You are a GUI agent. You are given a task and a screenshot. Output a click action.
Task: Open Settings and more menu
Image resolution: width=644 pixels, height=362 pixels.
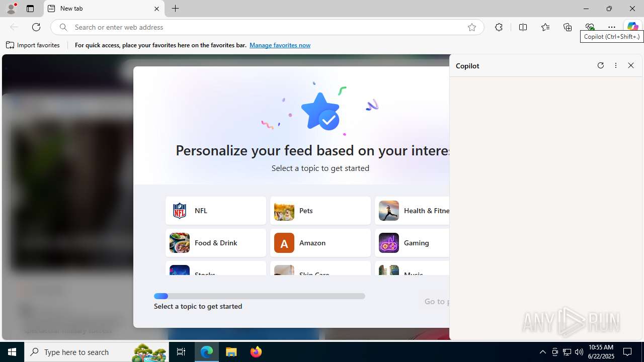click(x=612, y=27)
